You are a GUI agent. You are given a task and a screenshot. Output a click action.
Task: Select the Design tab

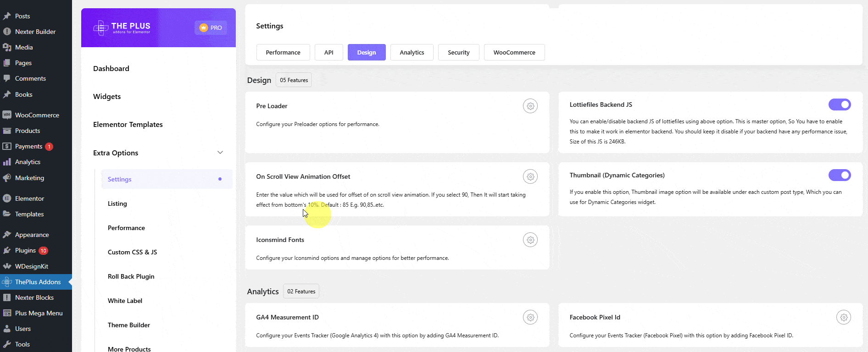click(x=367, y=52)
